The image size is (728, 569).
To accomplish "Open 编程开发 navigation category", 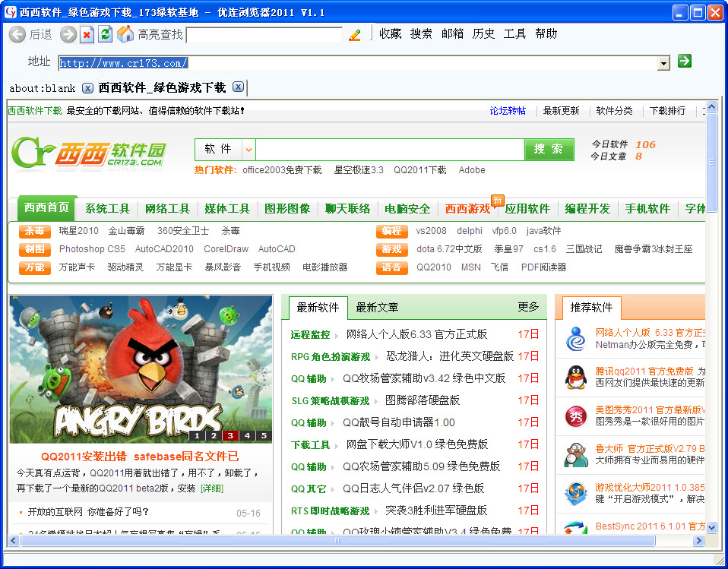I will (587, 209).
